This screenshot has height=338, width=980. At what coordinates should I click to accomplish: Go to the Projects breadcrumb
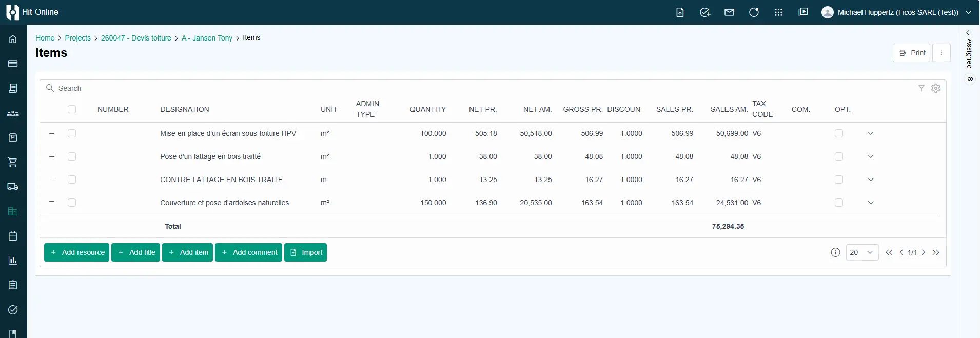[x=77, y=38]
